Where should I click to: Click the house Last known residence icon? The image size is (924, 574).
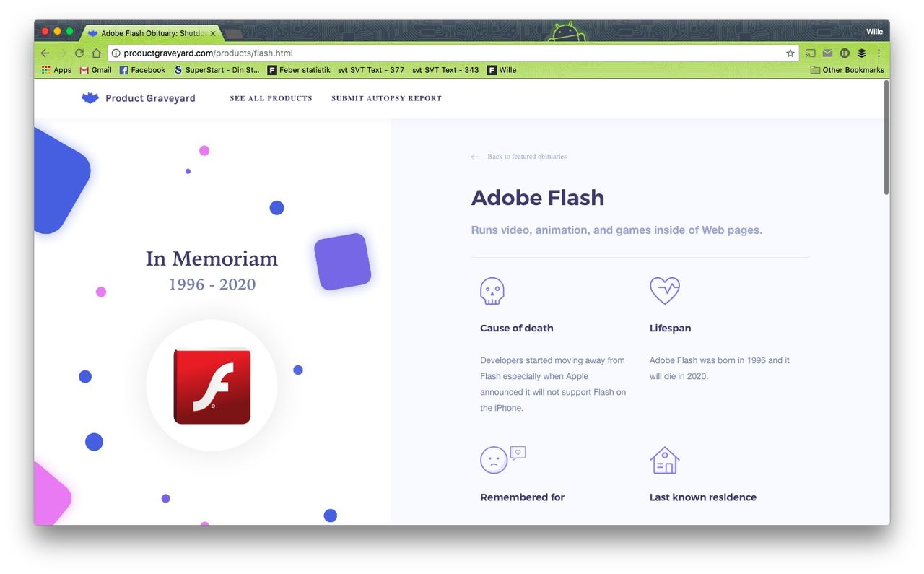pyautogui.click(x=665, y=460)
